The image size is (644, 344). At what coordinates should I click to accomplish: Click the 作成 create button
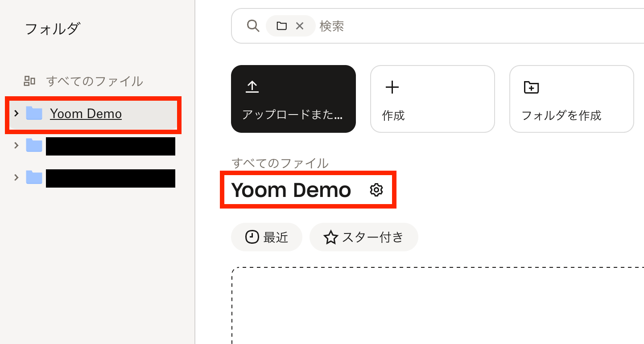pos(433,99)
